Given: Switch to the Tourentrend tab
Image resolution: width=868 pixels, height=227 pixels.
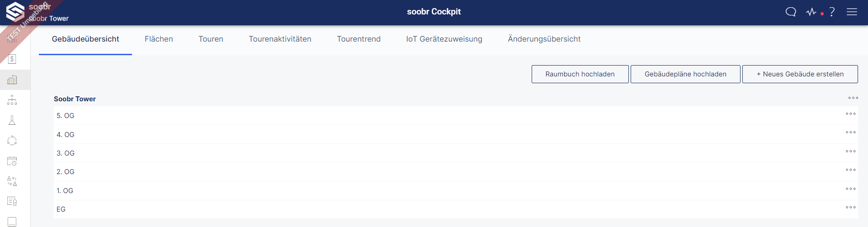Looking at the screenshot, I should pos(359,39).
